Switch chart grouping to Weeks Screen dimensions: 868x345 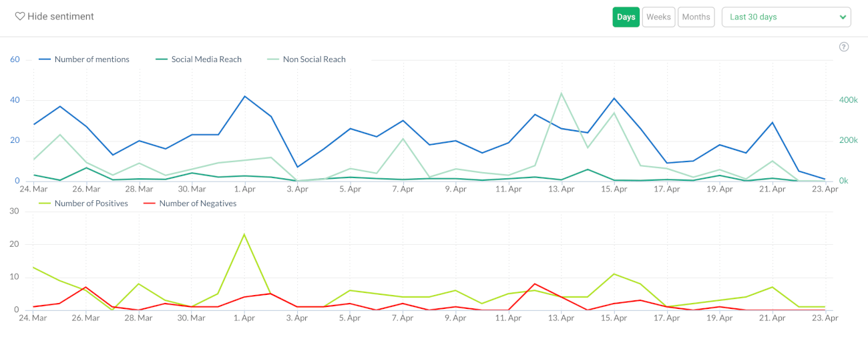click(x=658, y=17)
